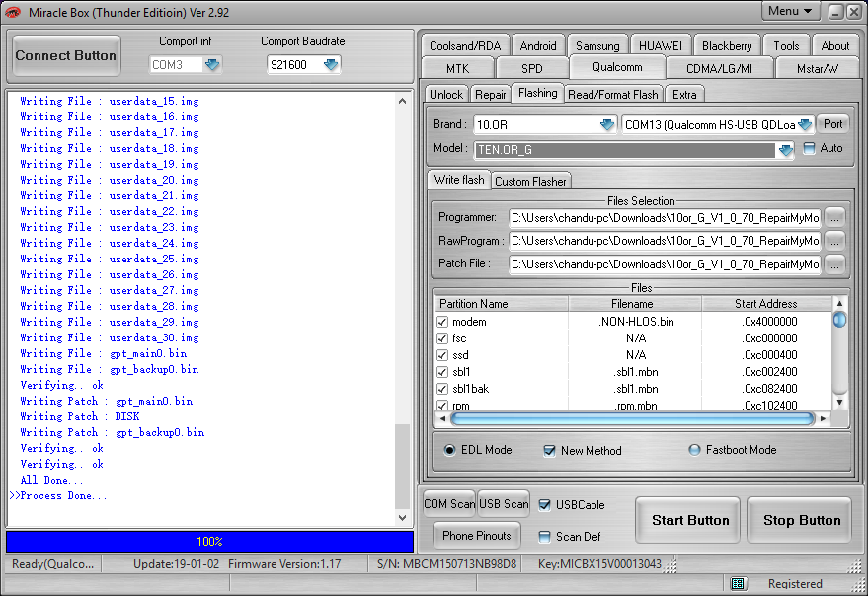Open the Tools tab

786,46
